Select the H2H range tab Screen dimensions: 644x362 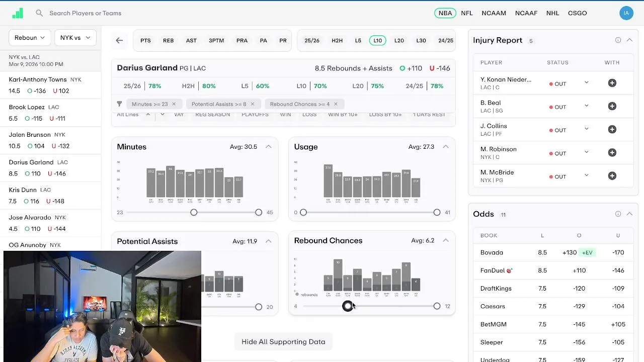[x=337, y=41]
